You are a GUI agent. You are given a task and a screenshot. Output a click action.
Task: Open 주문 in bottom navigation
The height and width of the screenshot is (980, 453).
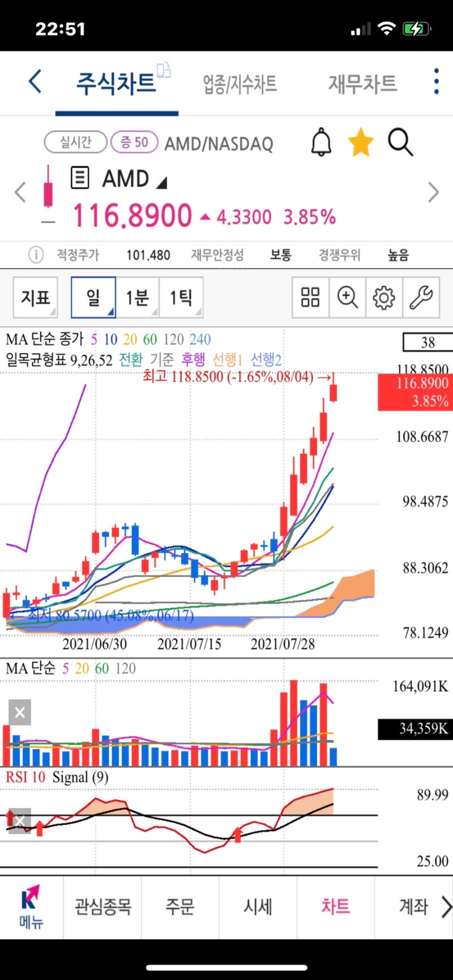tap(180, 907)
